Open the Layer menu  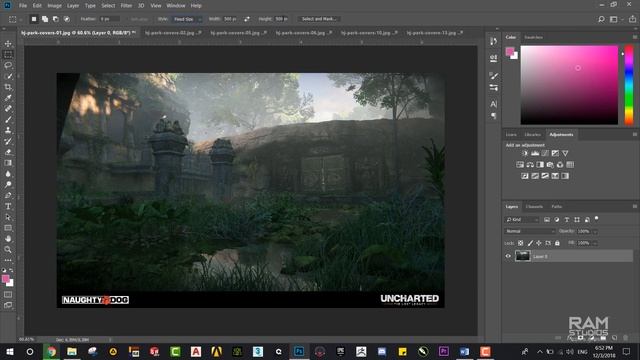[73, 6]
